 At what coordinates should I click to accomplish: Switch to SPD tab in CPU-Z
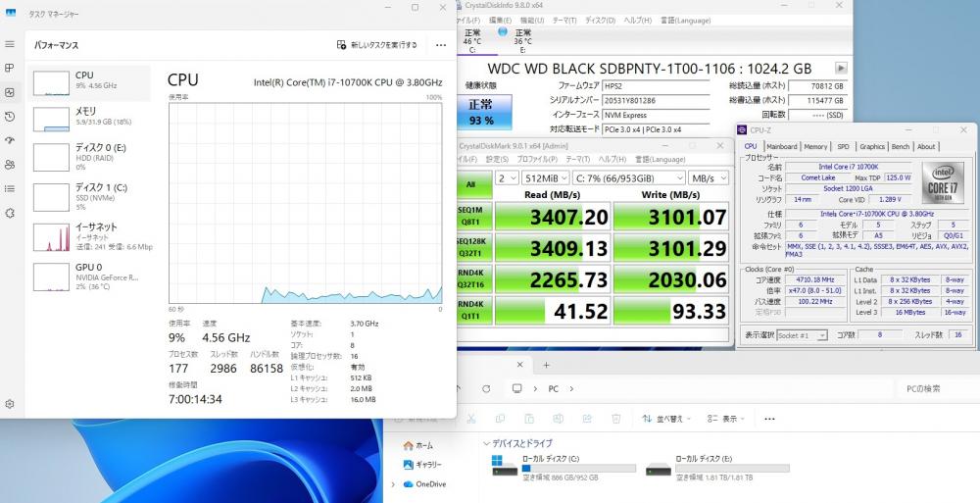(x=843, y=146)
